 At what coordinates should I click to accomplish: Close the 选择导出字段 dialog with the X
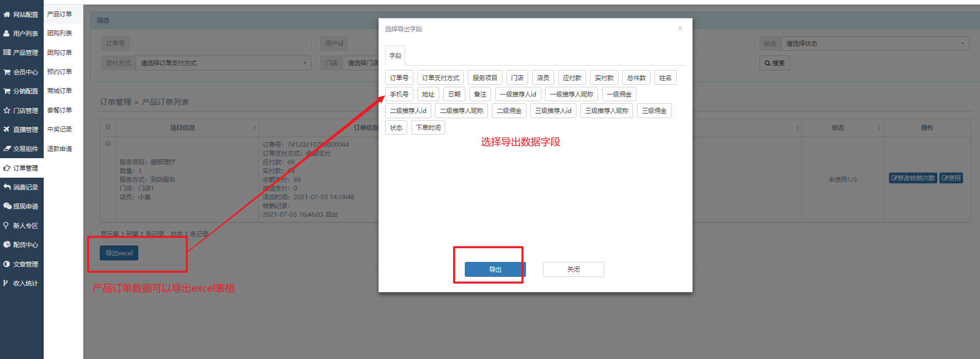click(680, 29)
